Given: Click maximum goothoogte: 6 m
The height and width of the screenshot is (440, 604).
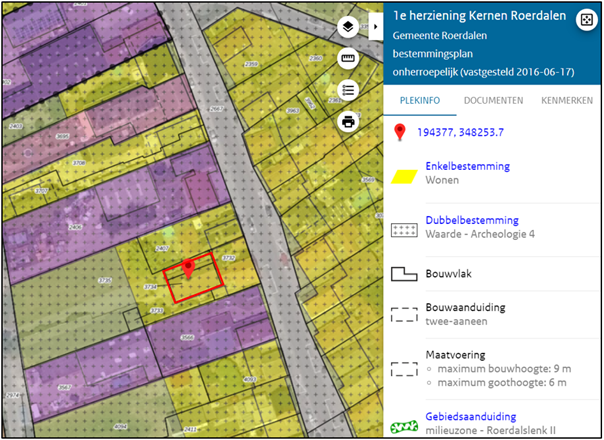Looking at the screenshot, I should pos(502,383).
